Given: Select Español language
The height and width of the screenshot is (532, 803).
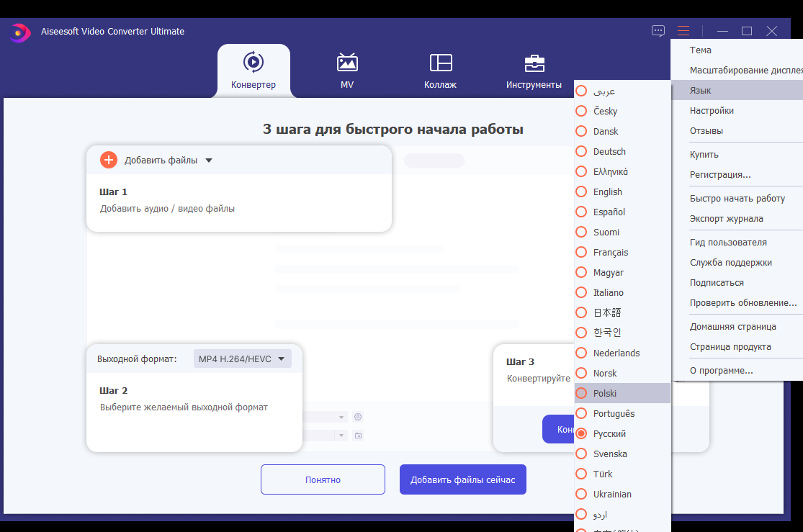Looking at the screenshot, I should tap(622, 212).
